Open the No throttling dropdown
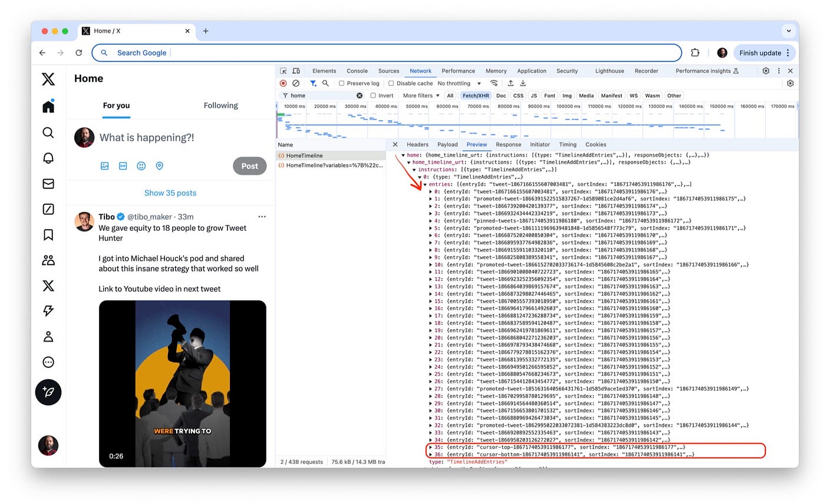Image resolution: width=825 pixels, height=504 pixels. point(459,83)
